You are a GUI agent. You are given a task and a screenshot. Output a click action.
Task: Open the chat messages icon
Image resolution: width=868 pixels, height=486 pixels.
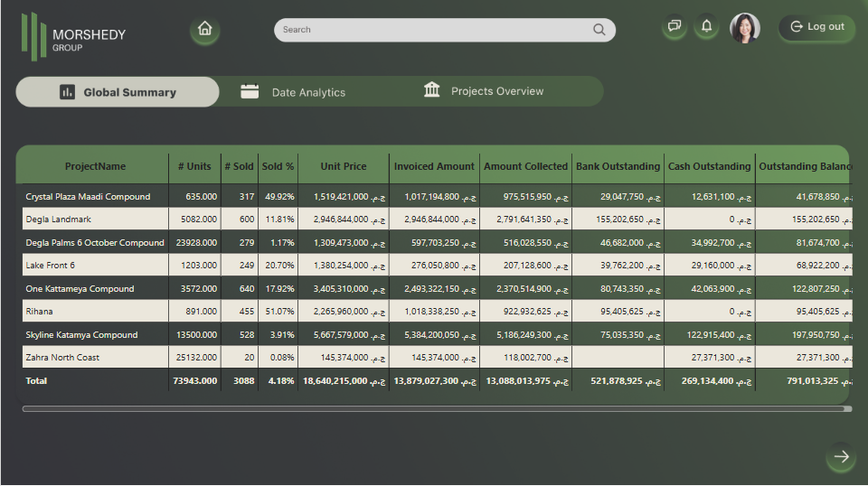tap(675, 26)
